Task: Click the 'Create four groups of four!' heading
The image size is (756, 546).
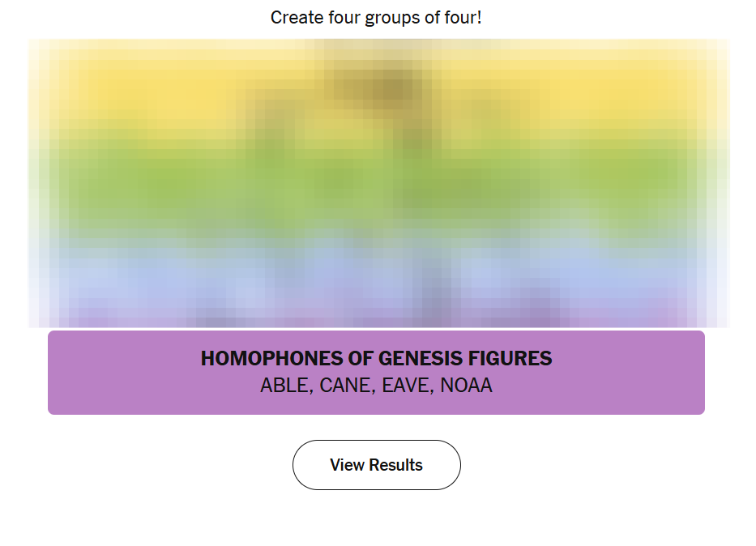Action: click(376, 17)
